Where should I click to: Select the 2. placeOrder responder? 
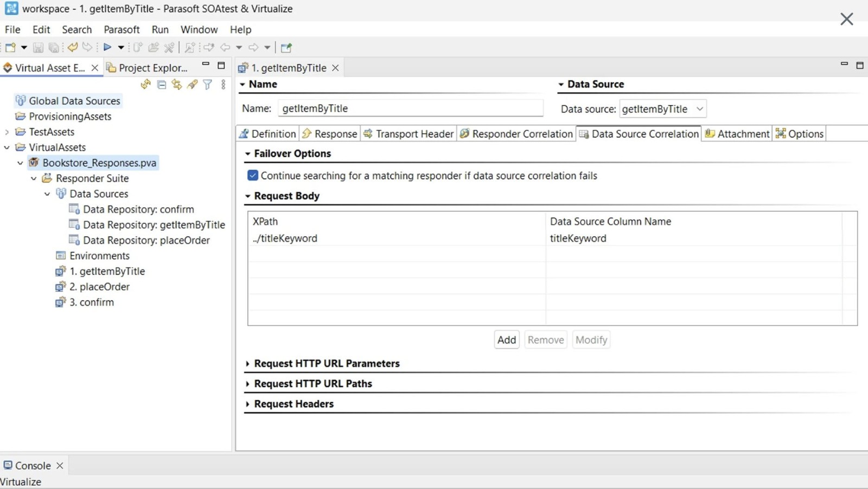point(100,287)
